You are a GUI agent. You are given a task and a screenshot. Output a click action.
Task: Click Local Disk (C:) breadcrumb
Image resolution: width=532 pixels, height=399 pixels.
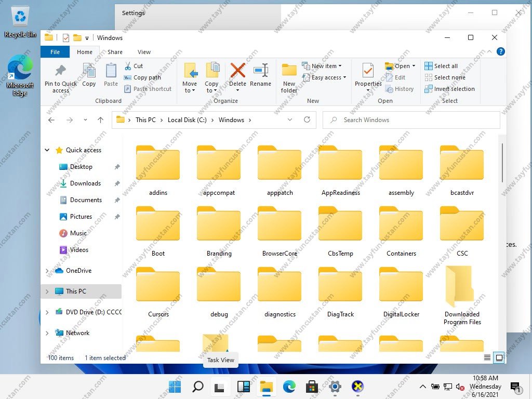click(187, 120)
